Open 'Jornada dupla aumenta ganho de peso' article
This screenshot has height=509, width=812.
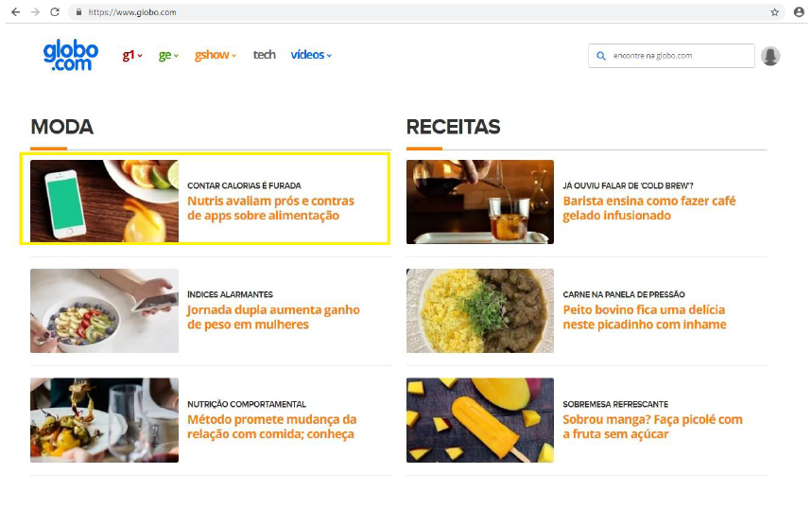coord(273,317)
